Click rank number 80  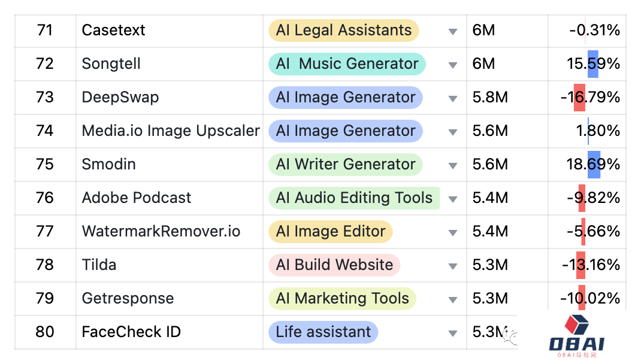45,332
